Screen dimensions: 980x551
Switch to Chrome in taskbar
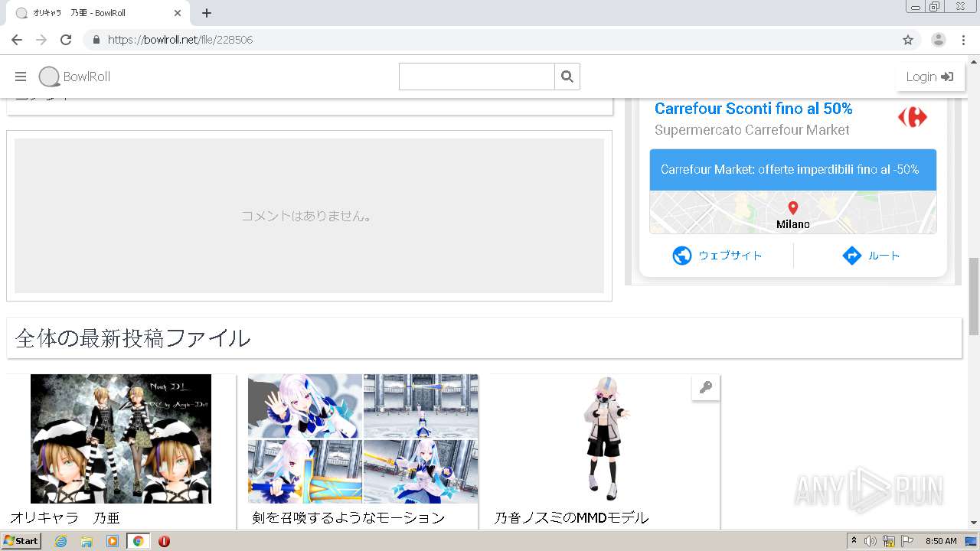pyautogui.click(x=139, y=541)
